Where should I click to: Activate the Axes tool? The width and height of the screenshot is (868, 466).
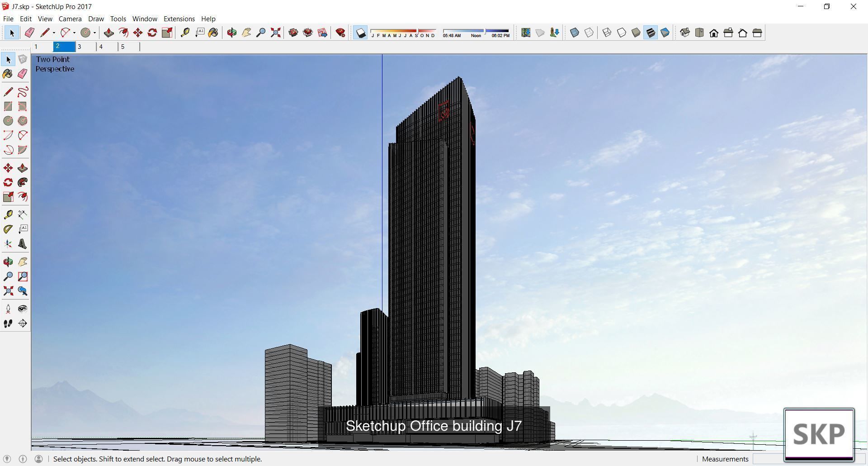pyautogui.click(x=8, y=244)
